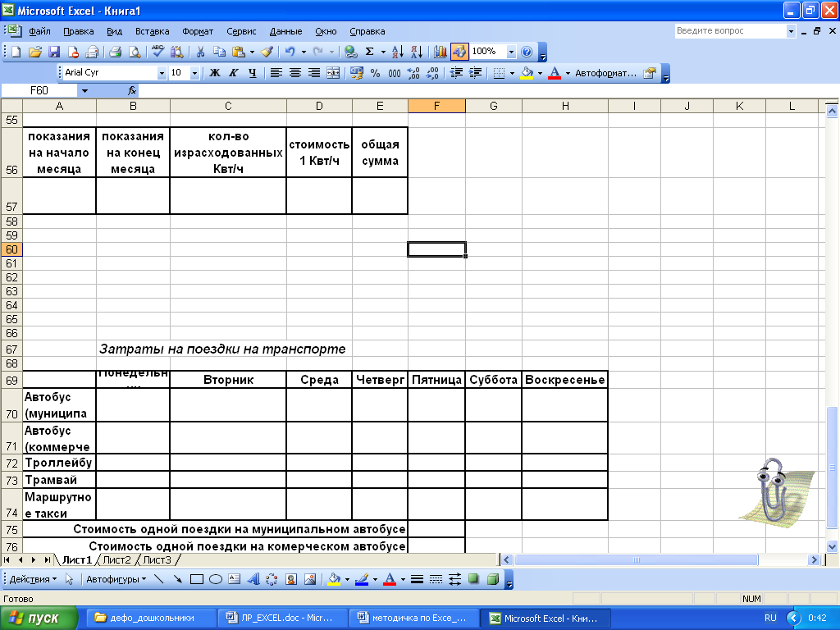Switch to ЛР_EXCEL.doc in the taskbar
840x630 pixels.
coord(282,618)
